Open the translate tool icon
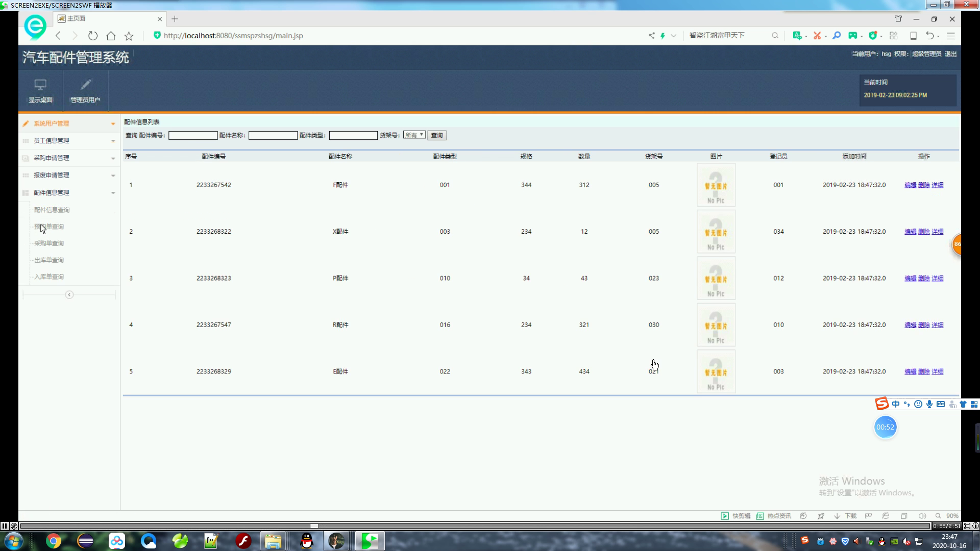Viewport: 980px width, 551px height. pyautogui.click(x=797, y=36)
